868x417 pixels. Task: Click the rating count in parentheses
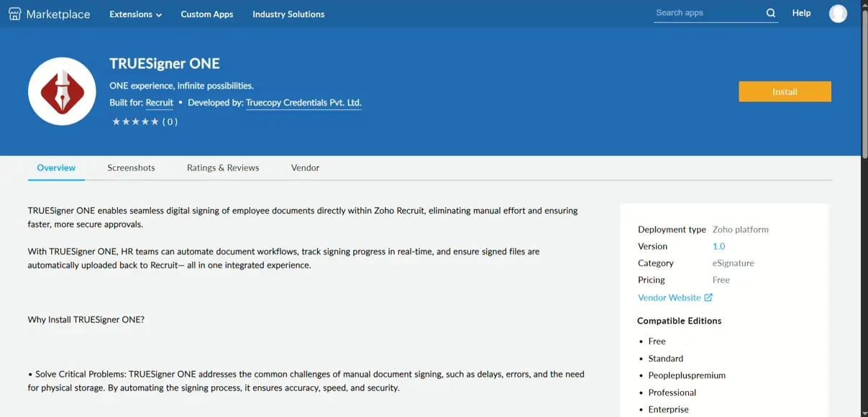point(170,122)
